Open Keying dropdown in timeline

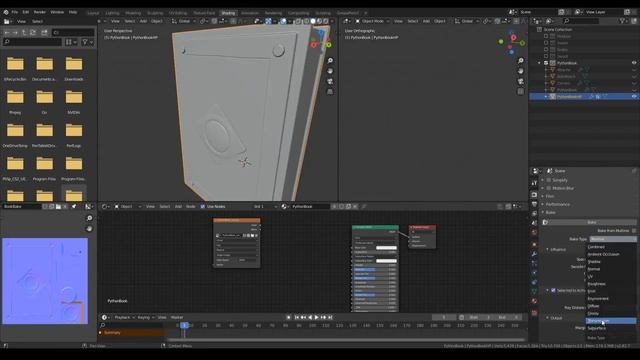click(145, 317)
